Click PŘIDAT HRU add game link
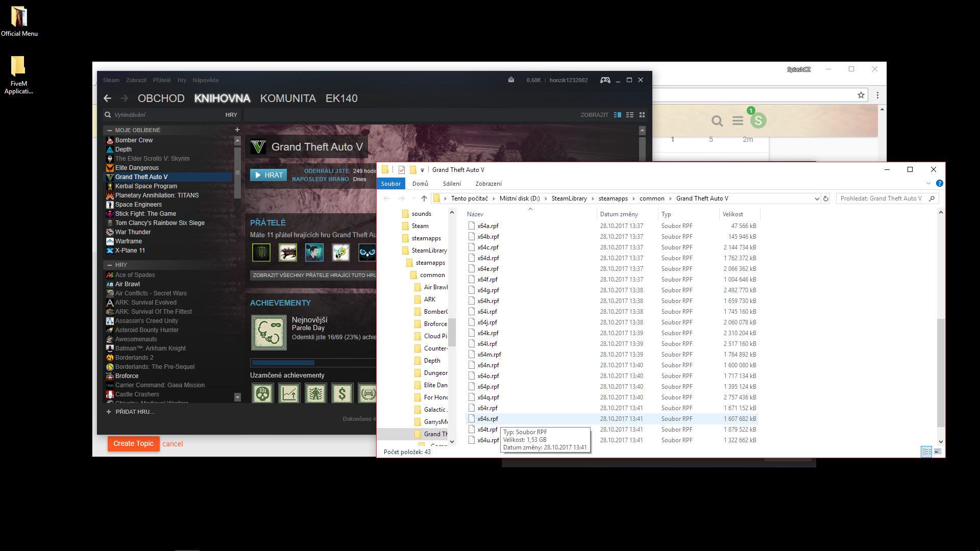The width and height of the screenshot is (980, 551). 135,412
